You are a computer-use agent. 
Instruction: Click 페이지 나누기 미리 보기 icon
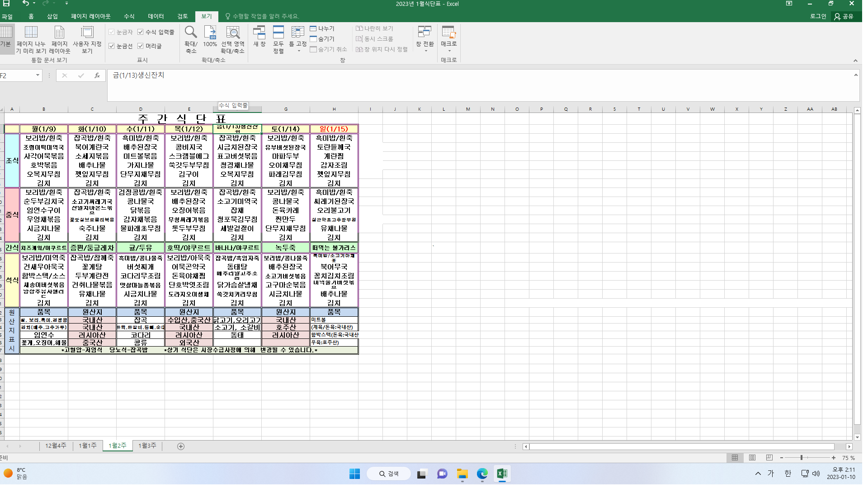tap(31, 33)
